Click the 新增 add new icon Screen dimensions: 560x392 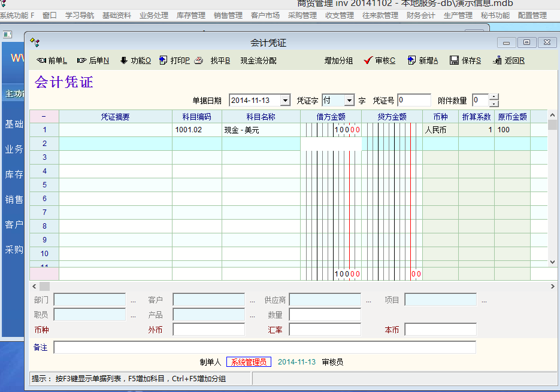411,60
